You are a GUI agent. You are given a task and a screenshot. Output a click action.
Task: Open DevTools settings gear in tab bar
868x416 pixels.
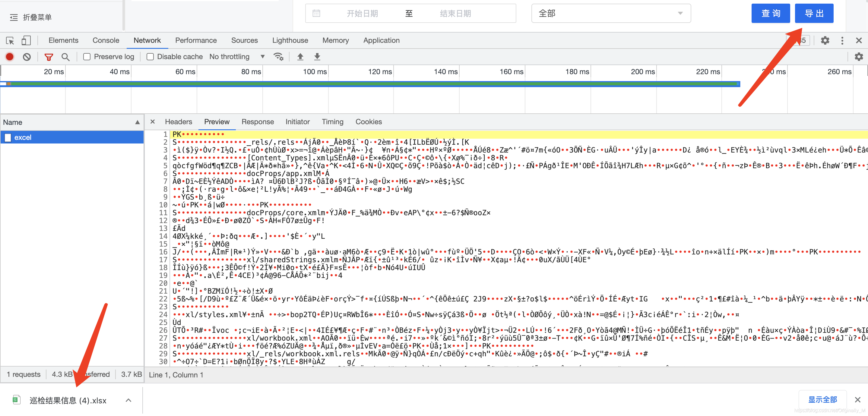point(825,40)
